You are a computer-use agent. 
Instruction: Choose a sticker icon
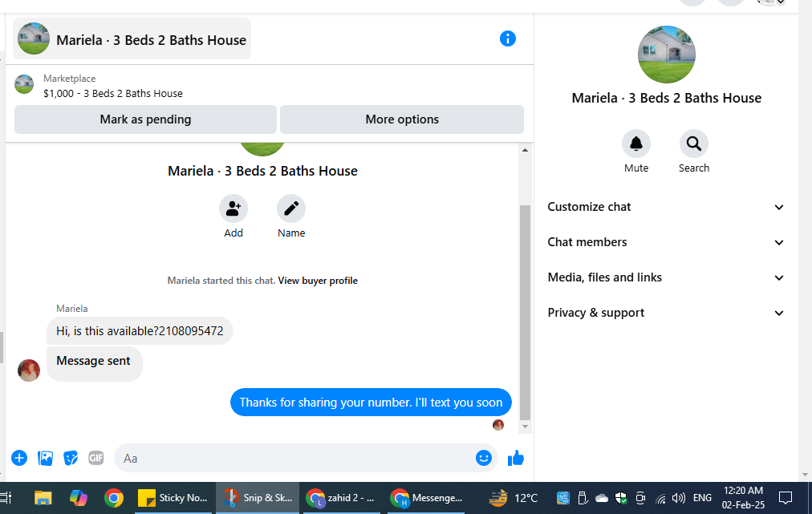[x=71, y=458]
